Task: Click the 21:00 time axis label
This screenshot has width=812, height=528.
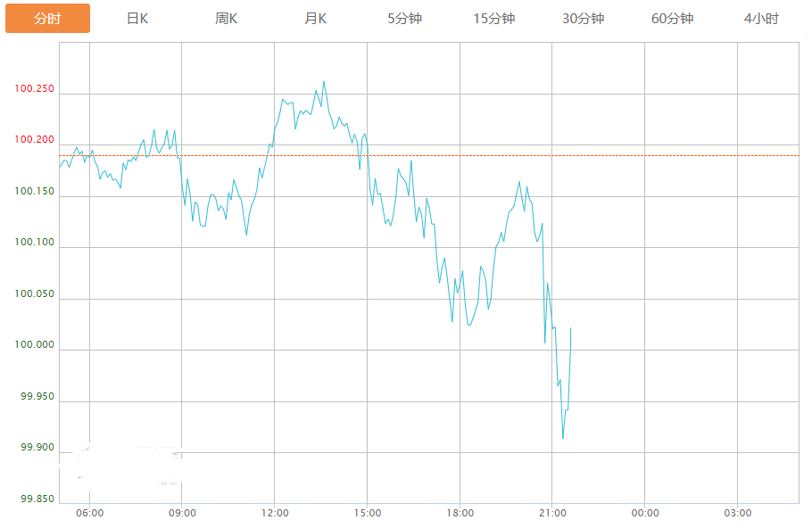Action: [x=552, y=513]
